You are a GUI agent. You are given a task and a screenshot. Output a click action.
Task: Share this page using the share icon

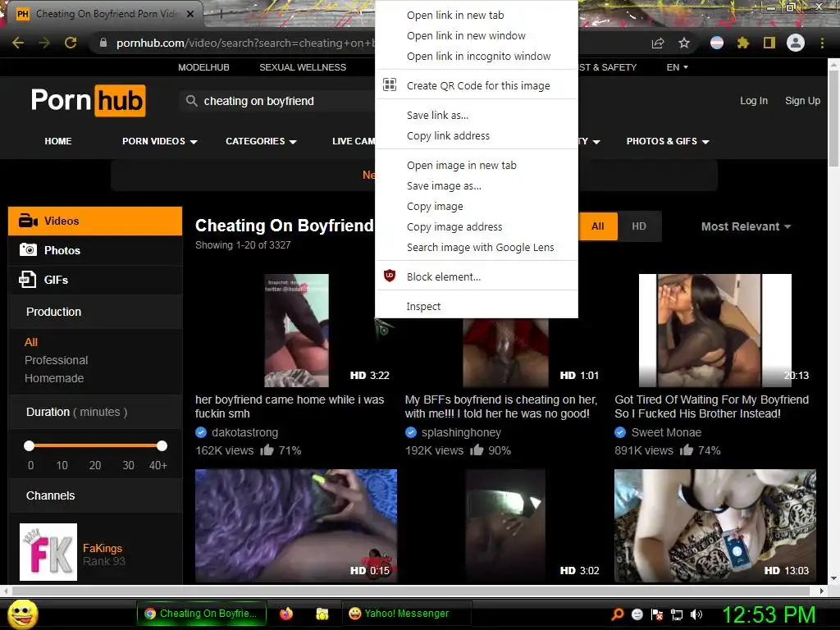658,43
